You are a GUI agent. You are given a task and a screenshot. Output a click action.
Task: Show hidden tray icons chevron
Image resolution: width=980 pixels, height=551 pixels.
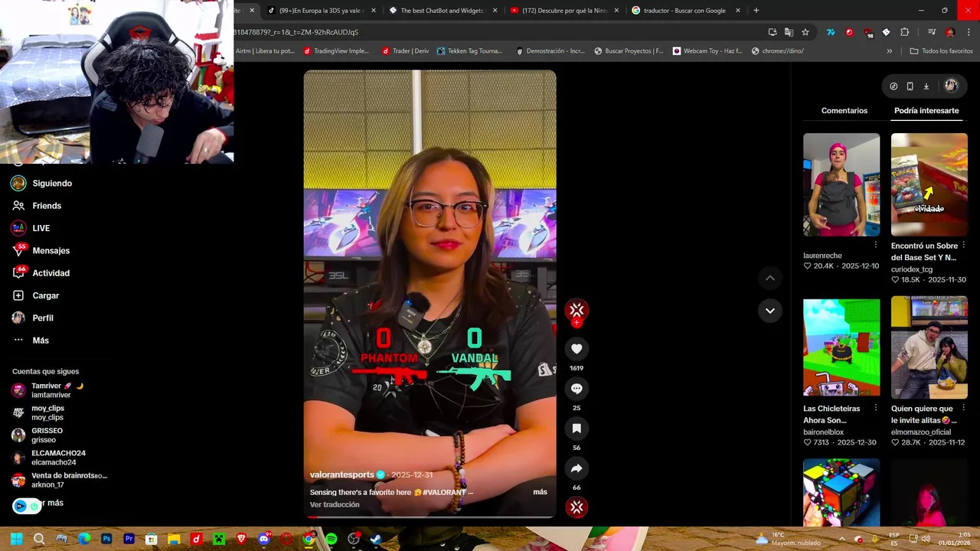[x=841, y=539]
